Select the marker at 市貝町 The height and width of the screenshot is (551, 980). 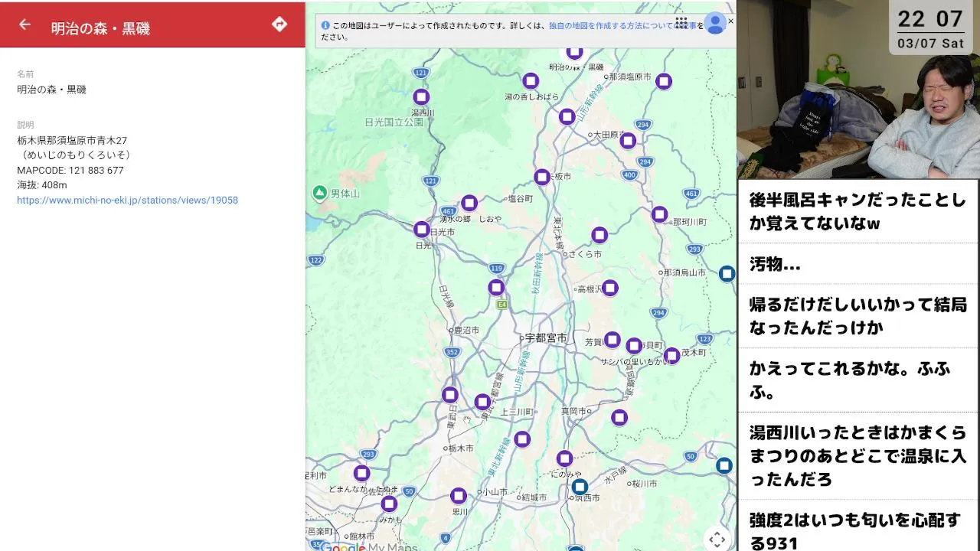[x=634, y=346]
